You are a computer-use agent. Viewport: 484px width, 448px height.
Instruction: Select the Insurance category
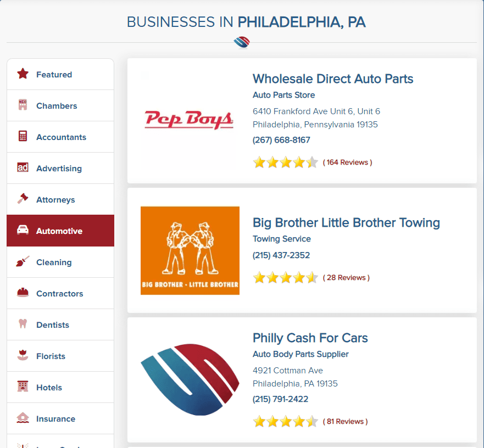click(60, 419)
